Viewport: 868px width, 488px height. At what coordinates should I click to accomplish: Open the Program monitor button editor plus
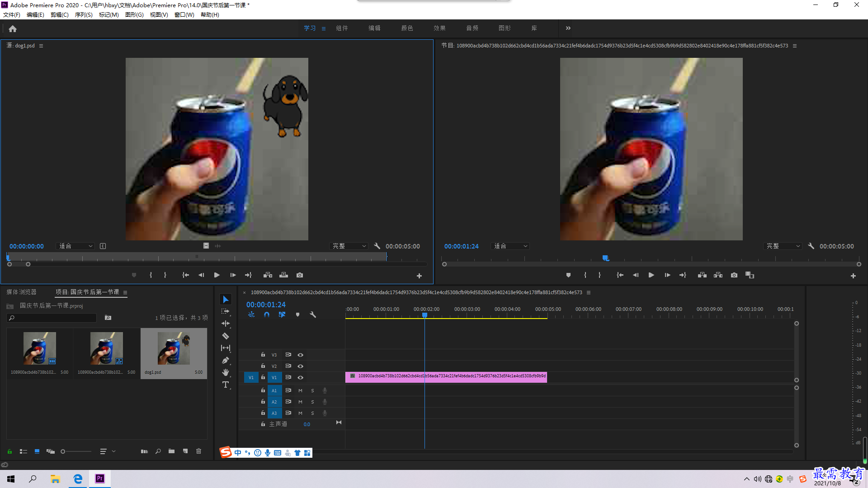[x=853, y=276]
